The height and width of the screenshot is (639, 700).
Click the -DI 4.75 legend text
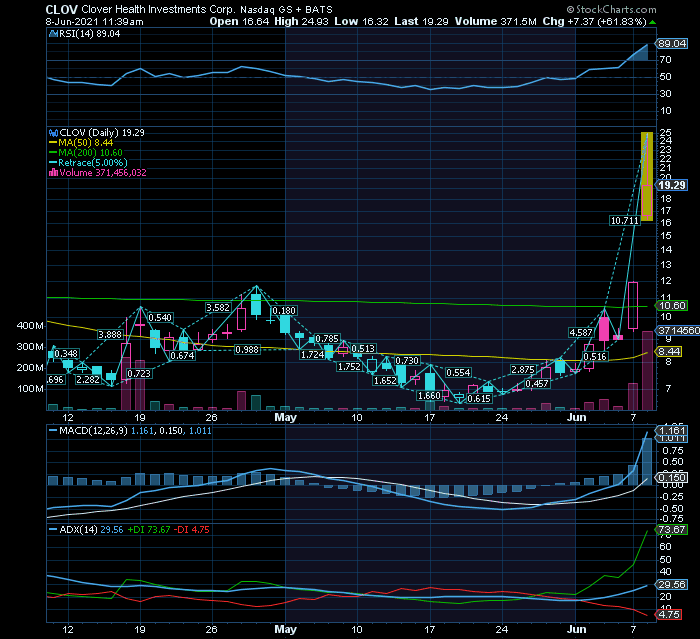point(192,530)
